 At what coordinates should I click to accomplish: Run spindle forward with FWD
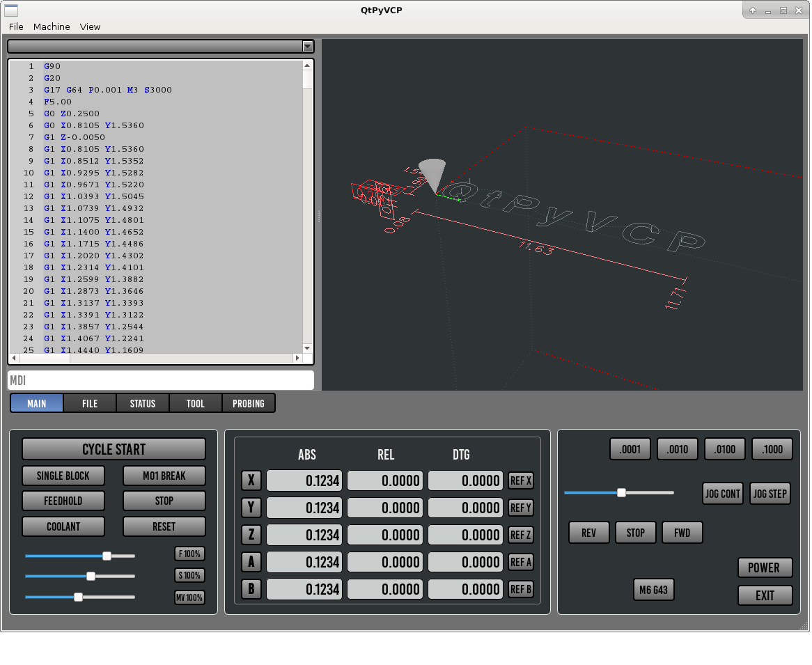point(682,533)
